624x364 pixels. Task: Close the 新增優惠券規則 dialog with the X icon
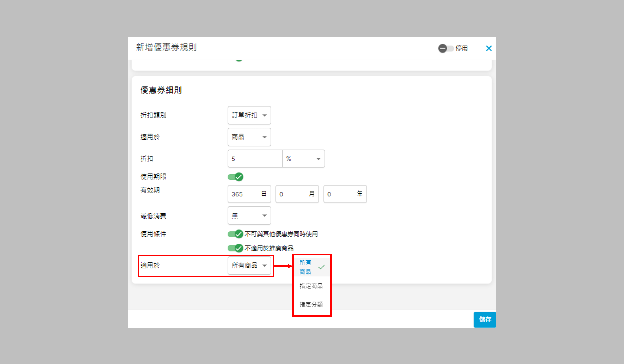(x=488, y=48)
